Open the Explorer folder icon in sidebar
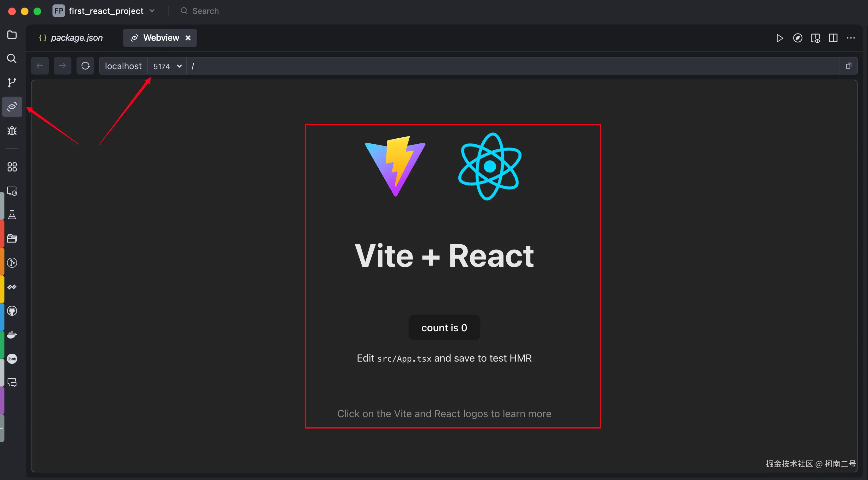This screenshot has height=480, width=868. point(12,35)
